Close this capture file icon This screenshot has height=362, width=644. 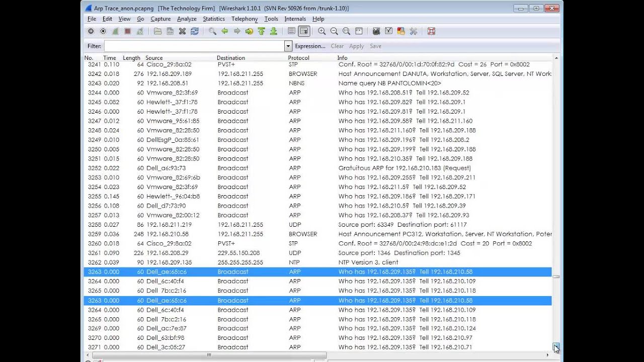(x=182, y=31)
